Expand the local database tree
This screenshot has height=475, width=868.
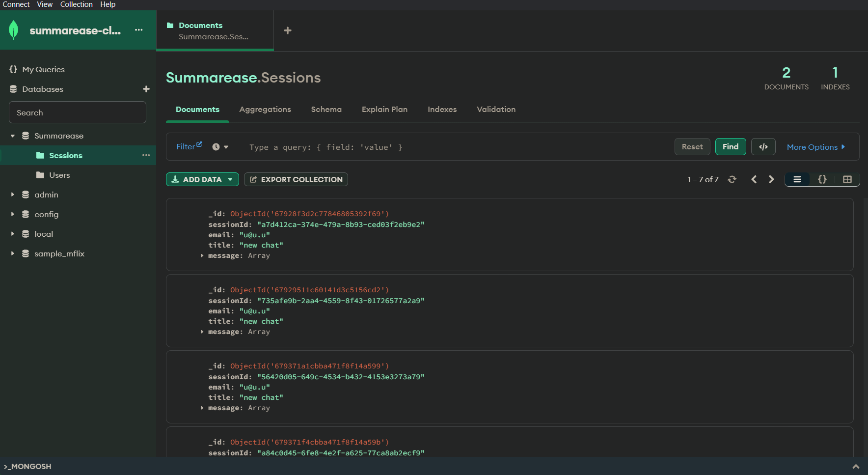13,234
